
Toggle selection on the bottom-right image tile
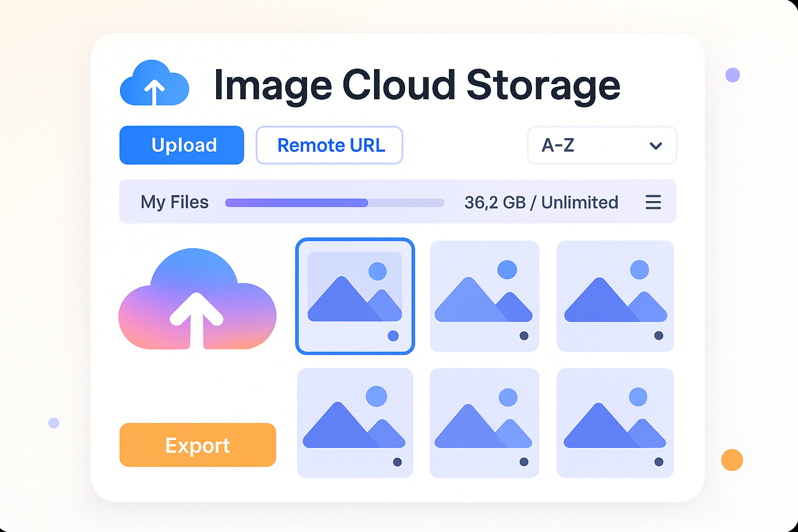click(x=615, y=422)
